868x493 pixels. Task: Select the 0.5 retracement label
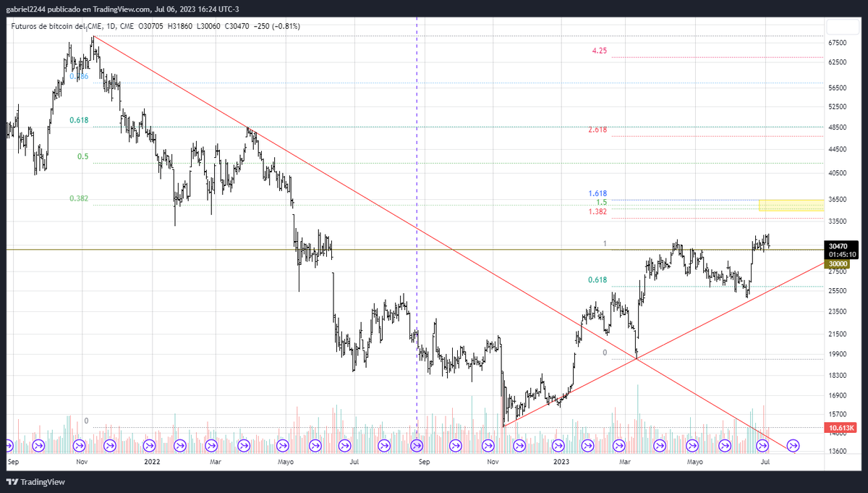click(x=83, y=156)
